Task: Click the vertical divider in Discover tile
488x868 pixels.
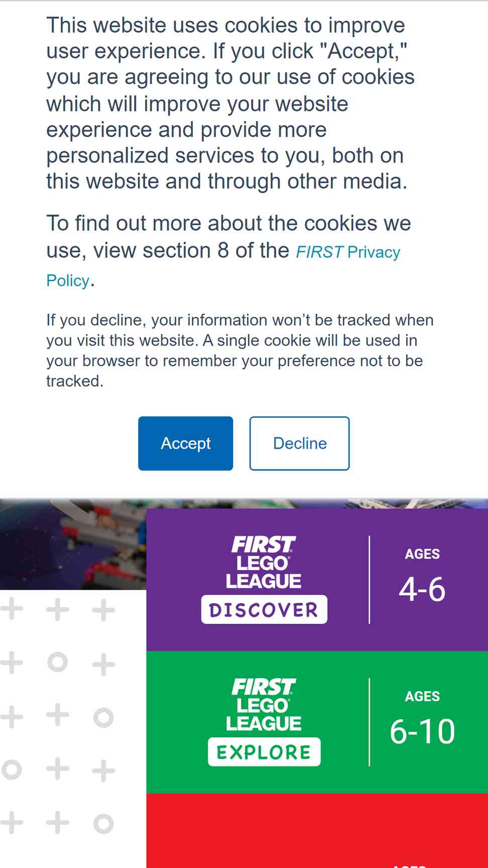Action: point(369,580)
